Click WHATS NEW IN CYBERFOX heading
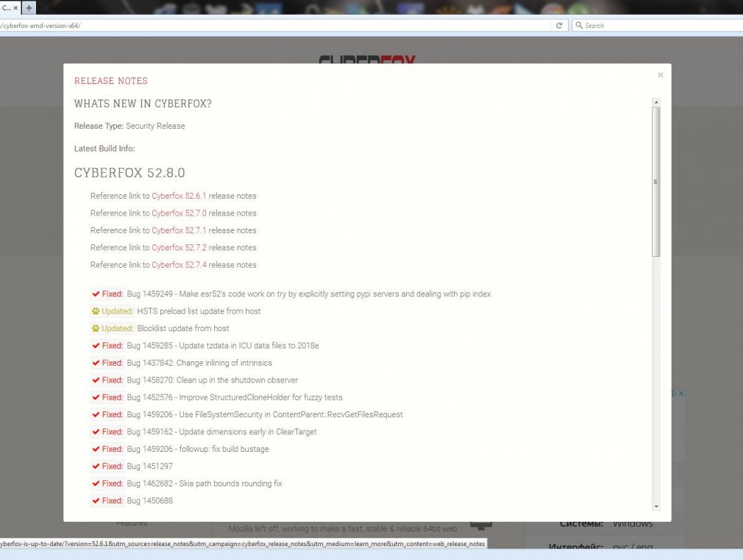This screenshot has width=743, height=560. click(143, 103)
